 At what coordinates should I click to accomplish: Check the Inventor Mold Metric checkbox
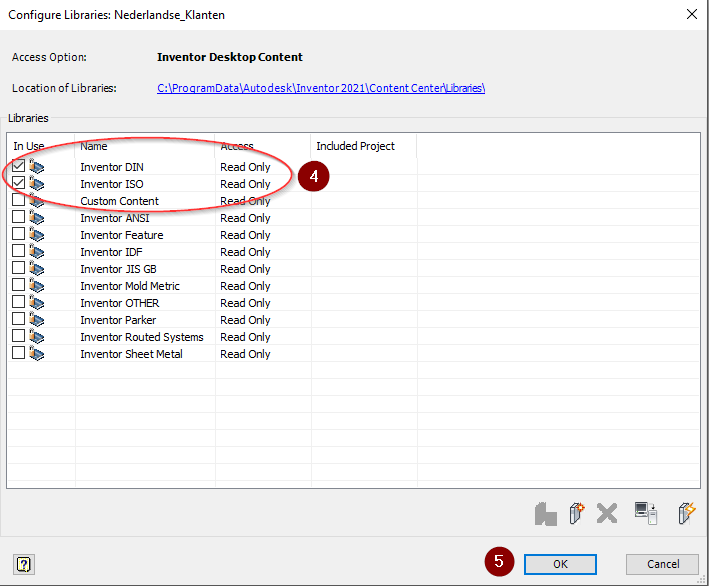click(x=19, y=285)
